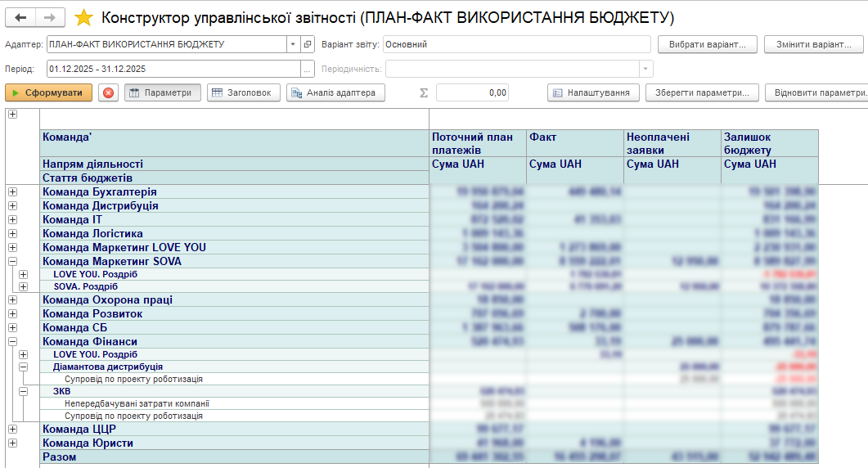Select the Напрям діяльності header cell
The image size is (868, 468).
[235, 164]
